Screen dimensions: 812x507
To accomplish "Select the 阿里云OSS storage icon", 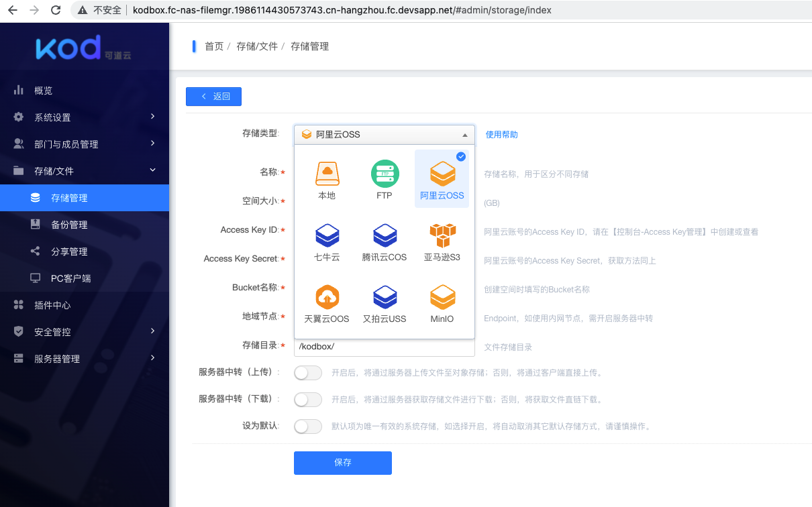I will 442,178.
